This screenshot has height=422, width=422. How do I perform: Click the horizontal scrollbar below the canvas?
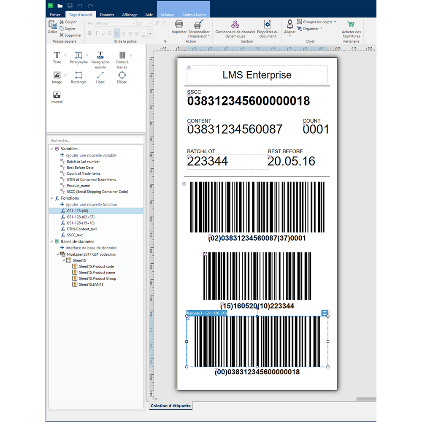pos(366,399)
